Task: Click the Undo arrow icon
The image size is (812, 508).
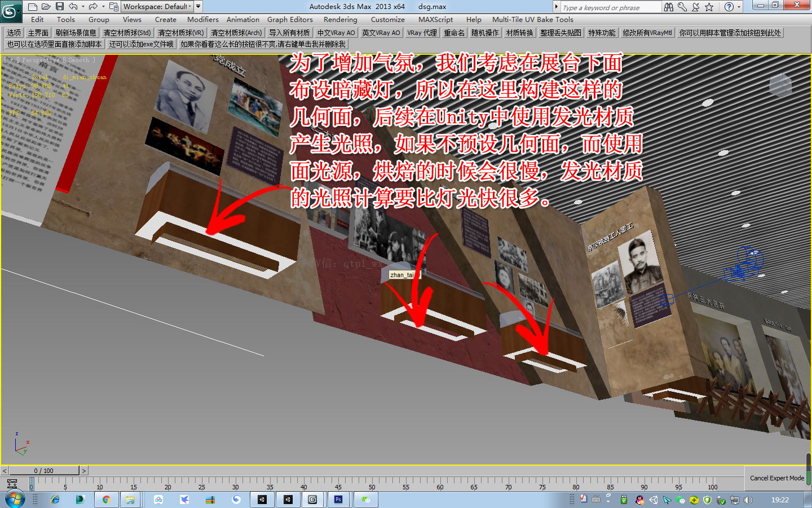Action: 73,7
